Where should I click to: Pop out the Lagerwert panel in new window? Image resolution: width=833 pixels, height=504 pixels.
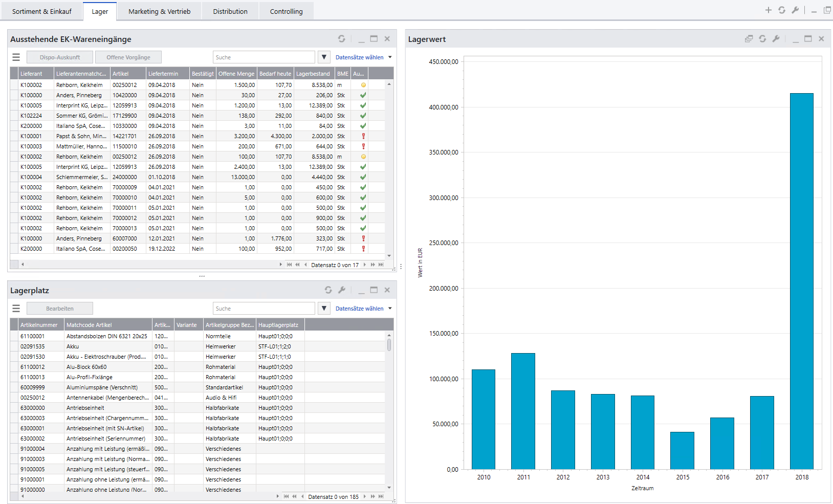click(749, 39)
